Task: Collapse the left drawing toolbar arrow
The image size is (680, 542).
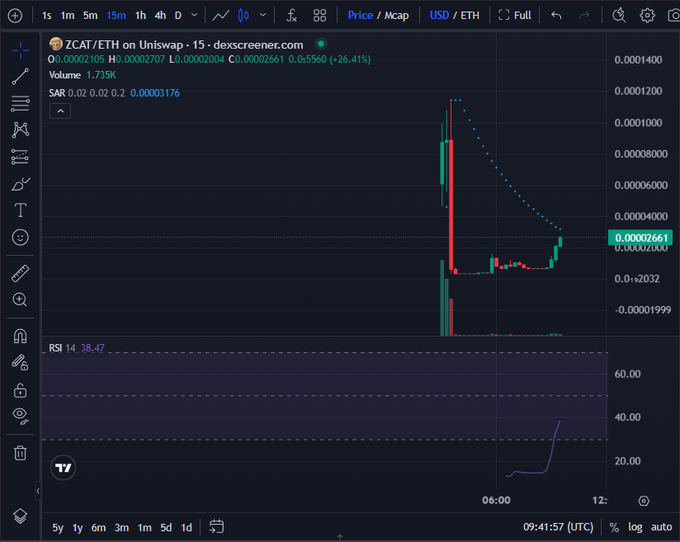Action: click(38, 491)
